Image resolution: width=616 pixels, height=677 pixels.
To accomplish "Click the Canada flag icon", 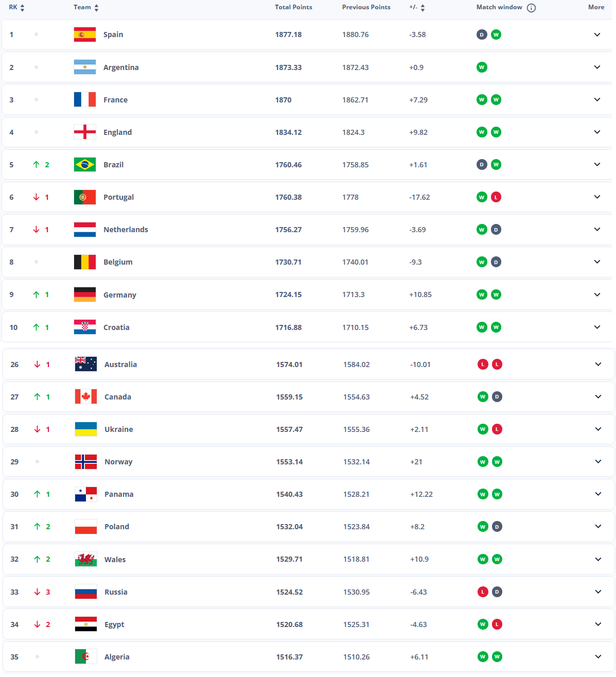I will (86, 397).
